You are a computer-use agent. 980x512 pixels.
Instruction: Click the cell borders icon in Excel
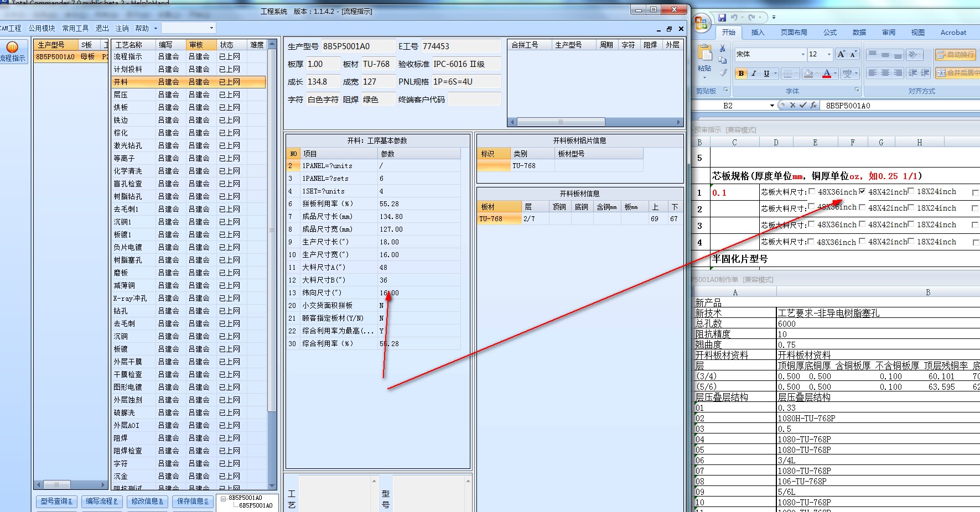point(787,74)
